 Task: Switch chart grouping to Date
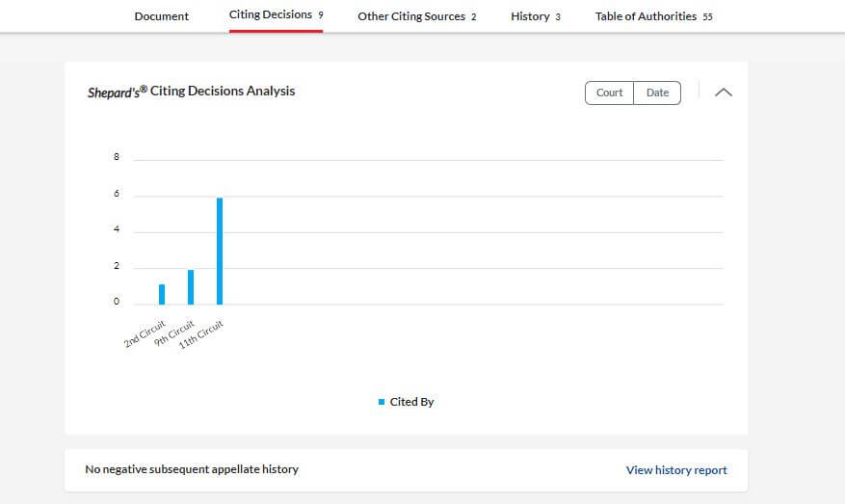click(x=657, y=93)
